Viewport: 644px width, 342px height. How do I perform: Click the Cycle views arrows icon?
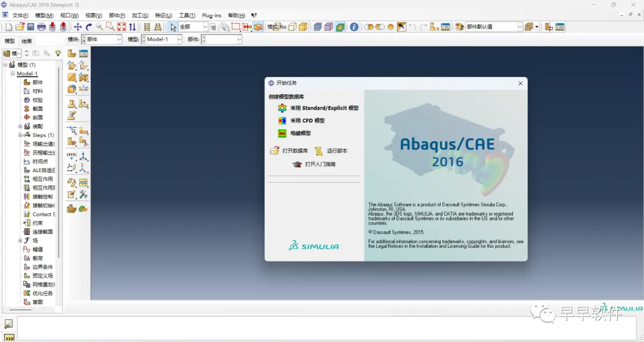pyautogui.click(x=132, y=27)
